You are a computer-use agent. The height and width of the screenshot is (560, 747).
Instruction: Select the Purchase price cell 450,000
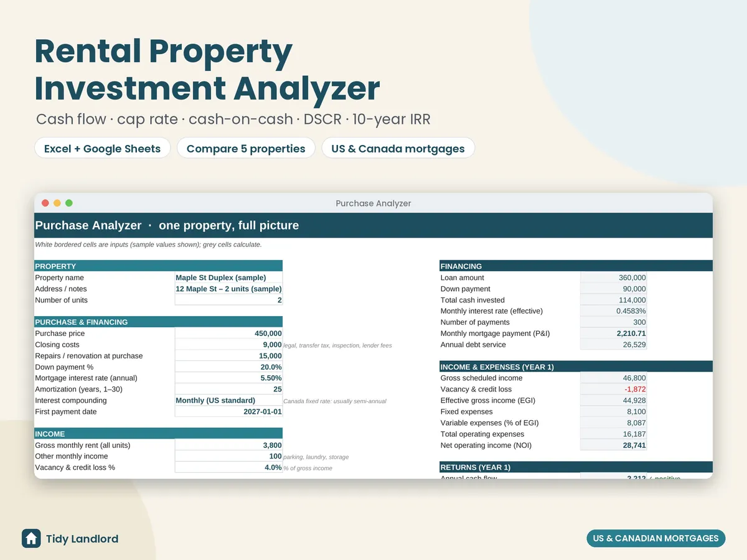pos(228,334)
